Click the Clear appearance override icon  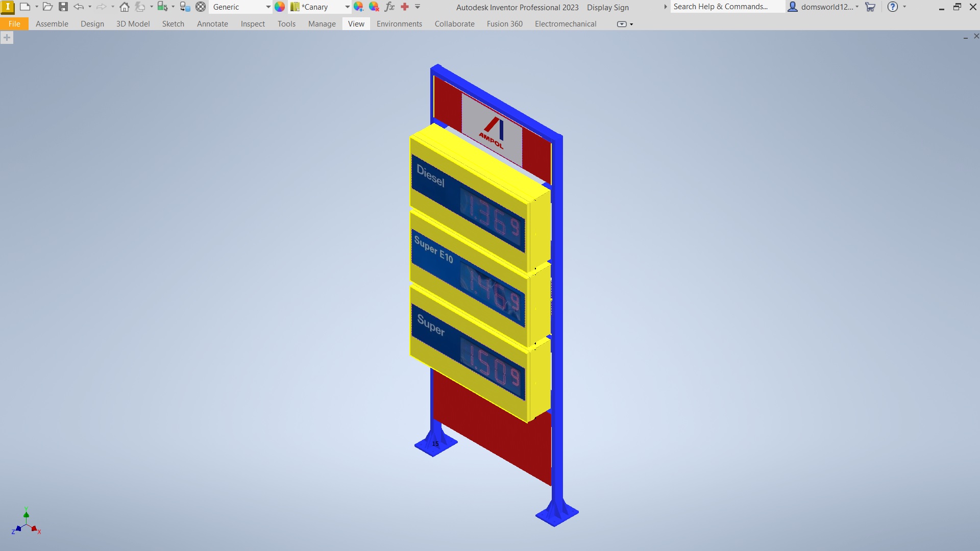click(x=374, y=7)
